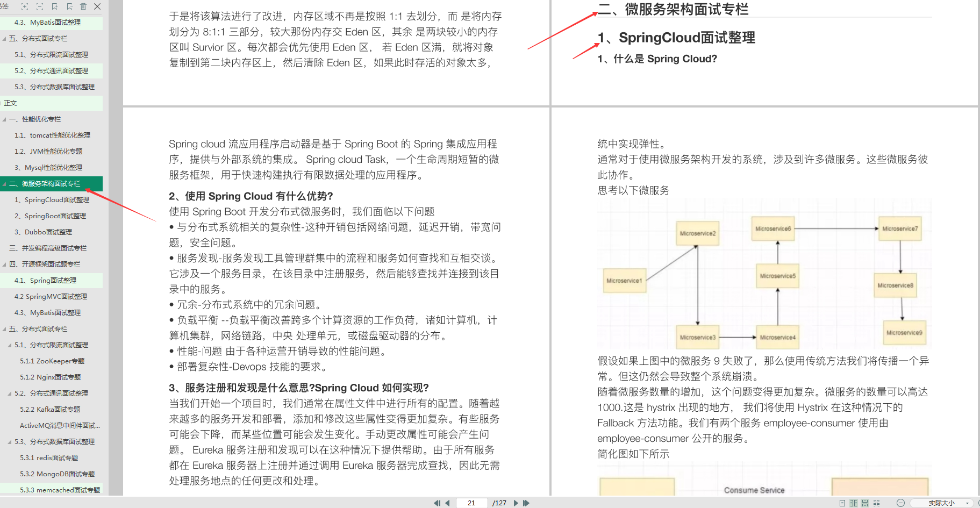
Task: Click the Microservice1 box in the diagram
Action: [x=624, y=281]
